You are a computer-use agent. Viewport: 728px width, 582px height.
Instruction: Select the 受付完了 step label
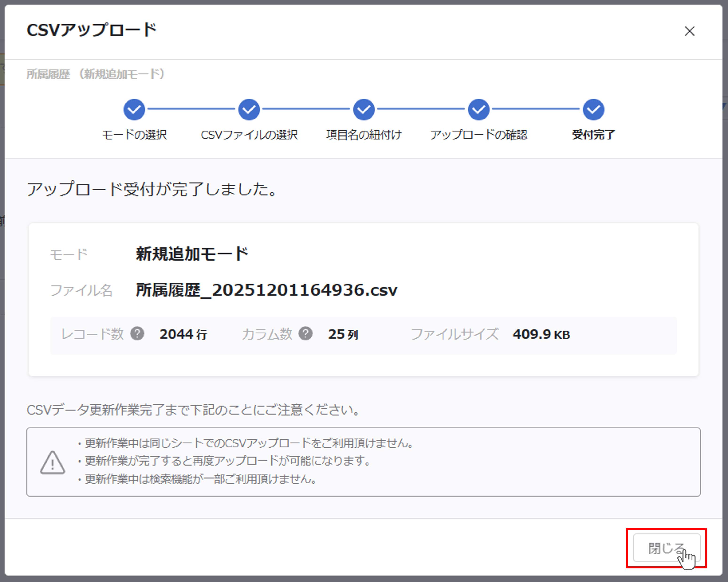(x=593, y=135)
